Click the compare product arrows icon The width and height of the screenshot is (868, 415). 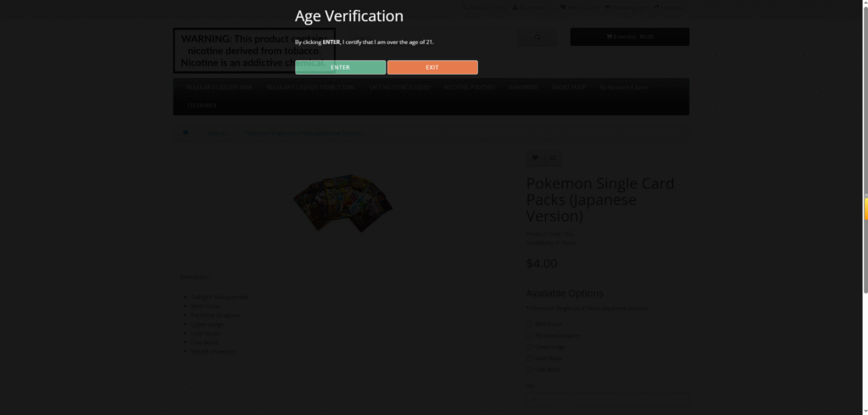tap(553, 159)
